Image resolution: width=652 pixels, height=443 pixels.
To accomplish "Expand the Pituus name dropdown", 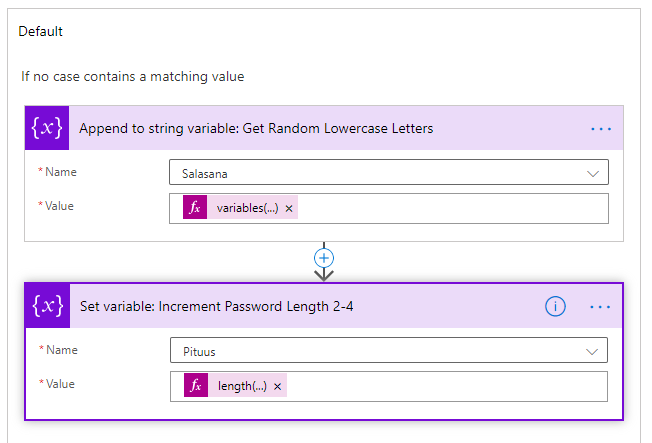I will coord(389,350).
